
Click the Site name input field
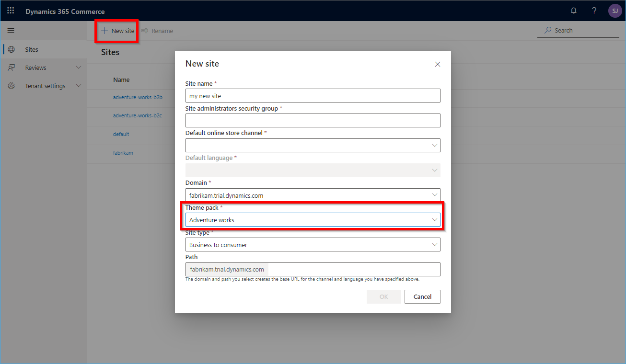313,95
